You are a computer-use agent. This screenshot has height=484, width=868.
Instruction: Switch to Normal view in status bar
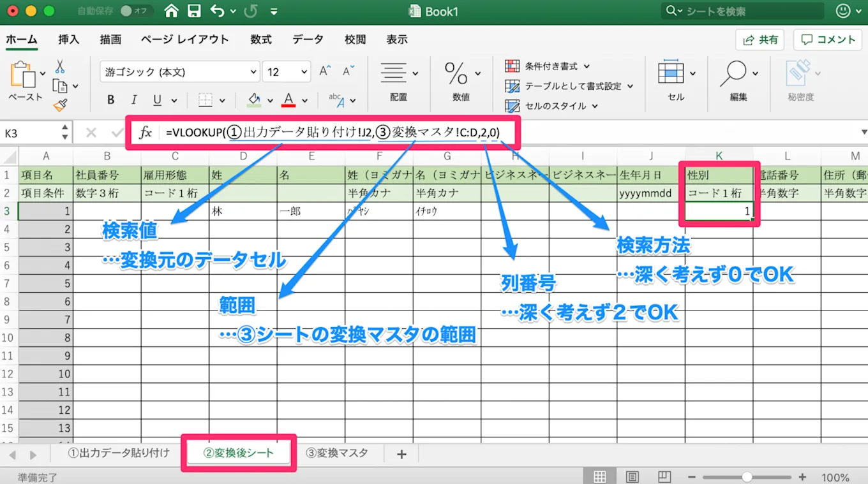point(600,476)
